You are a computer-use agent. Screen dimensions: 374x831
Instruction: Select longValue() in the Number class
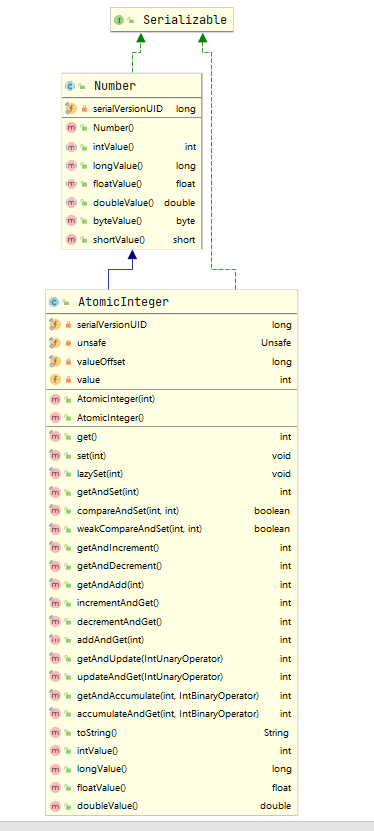[x=132, y=166]
